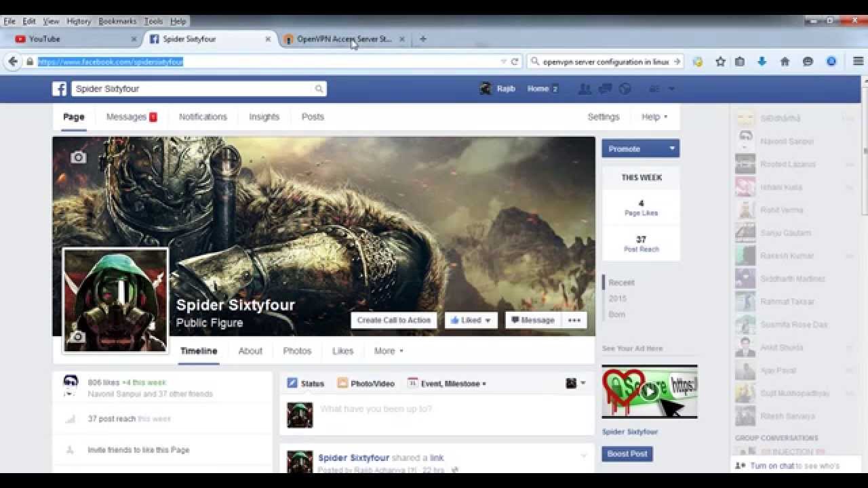
Task: Open page Settings link
Action: [x=604, y=117]
